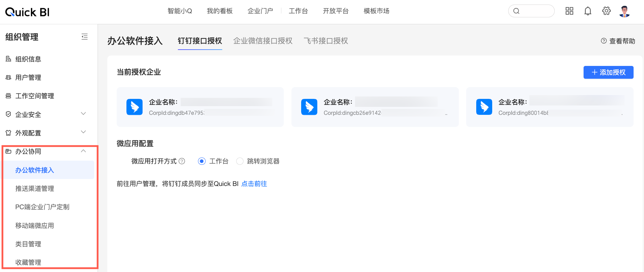The width and height of the screenshot is (644, 272).
Task: Open PC端企业门户定制 in the sidebar
Action: pos(42,207)
